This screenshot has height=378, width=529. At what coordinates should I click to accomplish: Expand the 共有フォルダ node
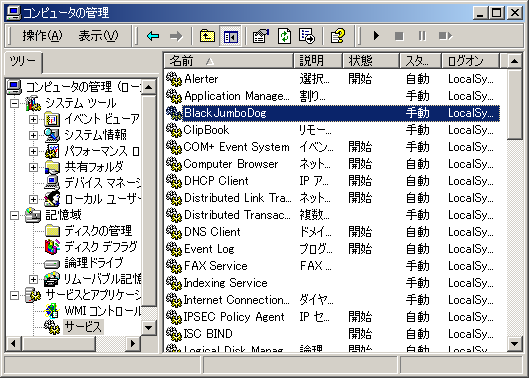tap(33, 167)
